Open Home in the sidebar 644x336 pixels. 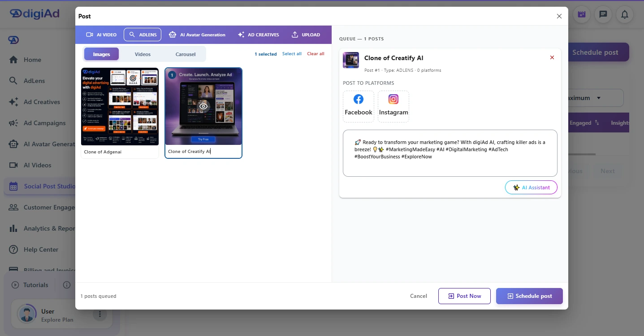coord(32,60)
